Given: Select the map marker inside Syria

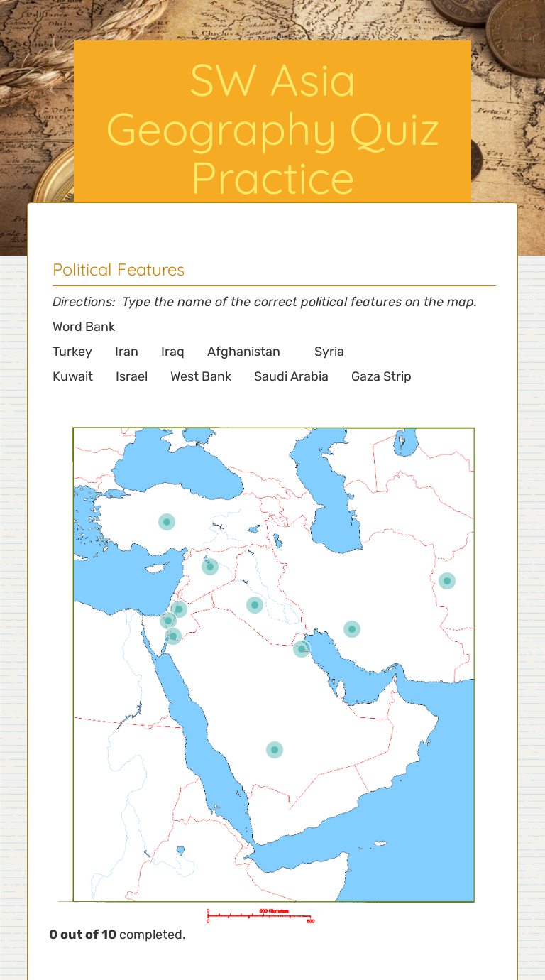Looking at the screenshot, I should pyautogui.click(x=210, y=566).
